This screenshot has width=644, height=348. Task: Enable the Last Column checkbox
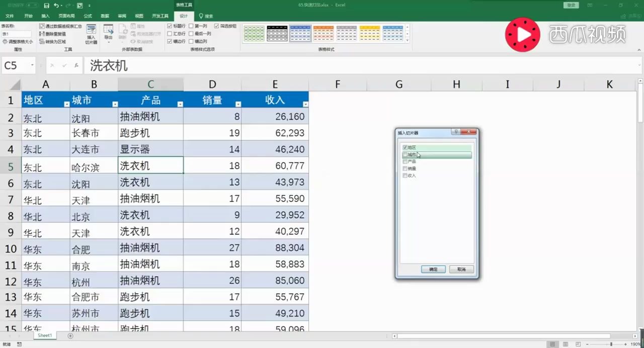point(191,34)
